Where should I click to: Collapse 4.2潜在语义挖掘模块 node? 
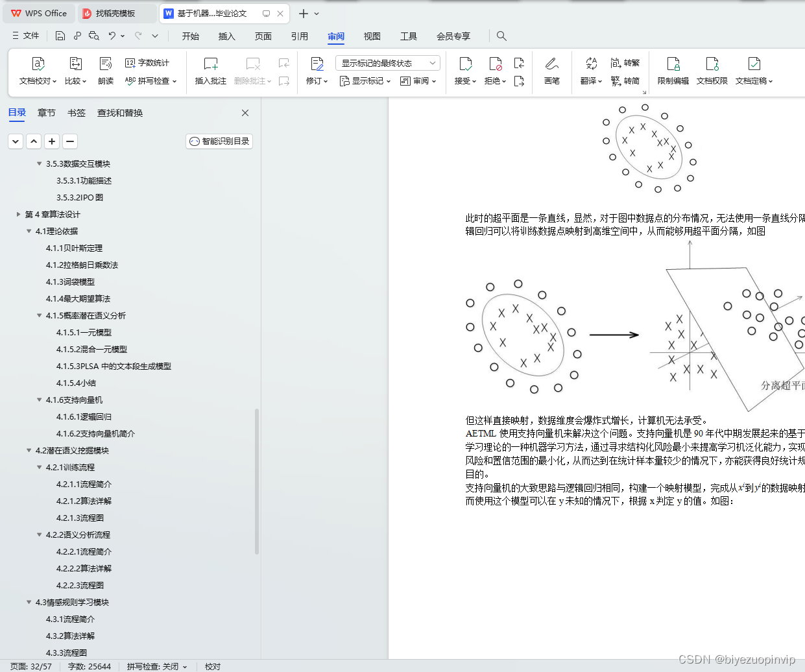point(29,450)
